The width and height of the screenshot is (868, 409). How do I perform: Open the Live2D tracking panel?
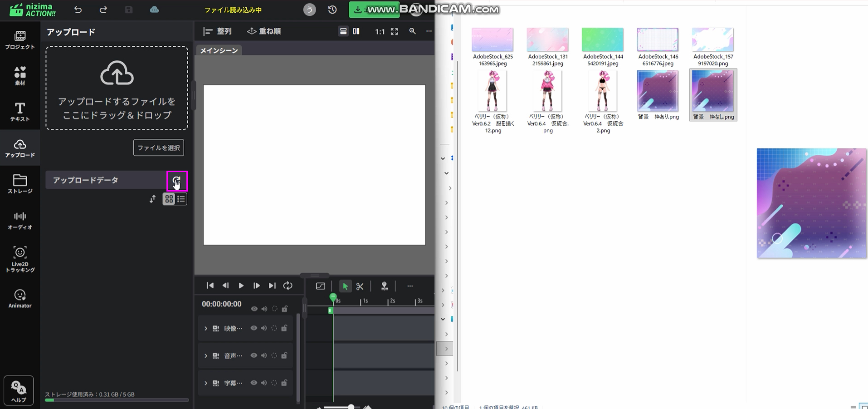20,259
